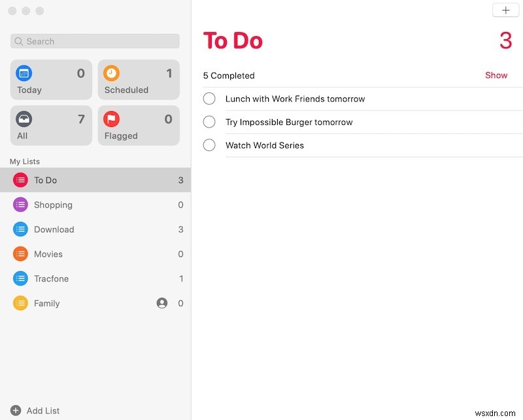The image size is (523, 420).
Task: Click the red Flagged flag icon
Action: point(111,119)
